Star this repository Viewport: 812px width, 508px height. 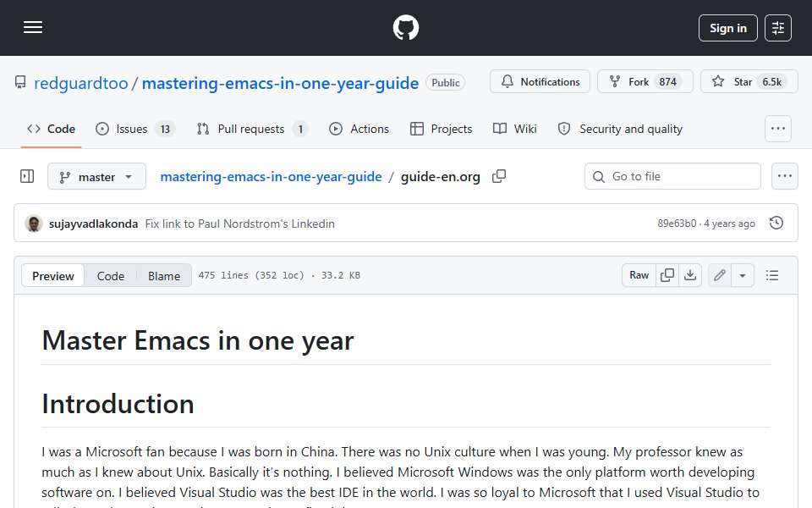pos(749,82)
